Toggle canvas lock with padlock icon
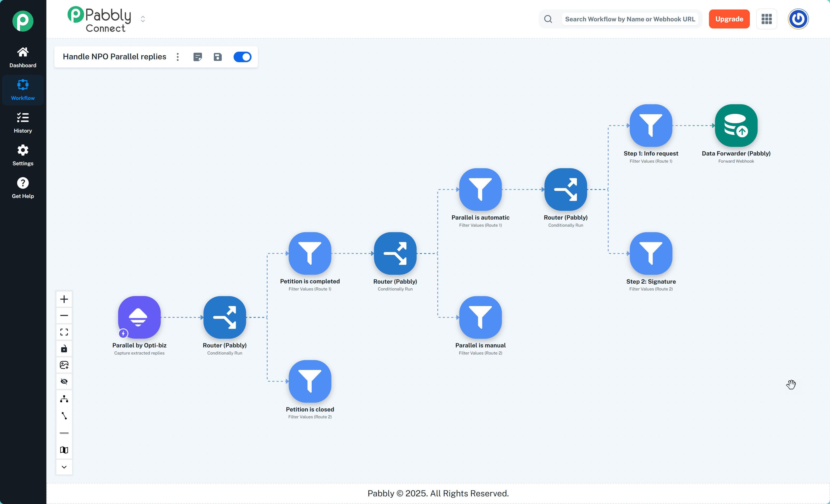 64,348
